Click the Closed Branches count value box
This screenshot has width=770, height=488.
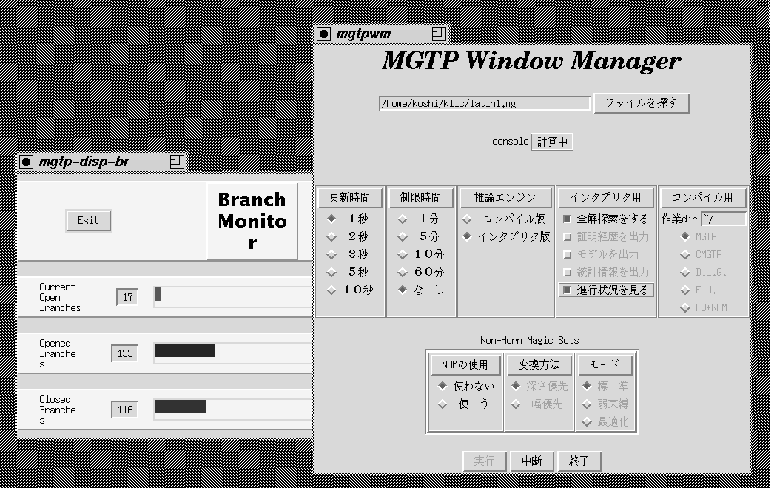point(125,408)
